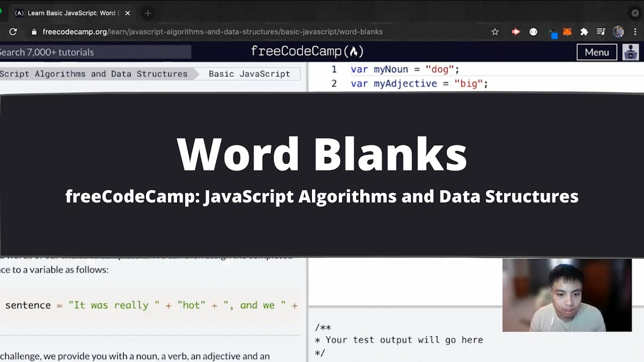Close the Learn Basic JavaScript tab
Screen dimensions: 644x362
127,13
